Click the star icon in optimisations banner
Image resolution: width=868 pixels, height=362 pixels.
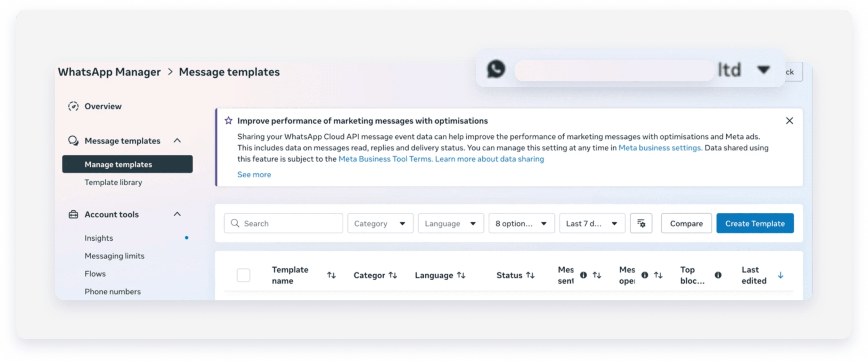pos(228,121)
